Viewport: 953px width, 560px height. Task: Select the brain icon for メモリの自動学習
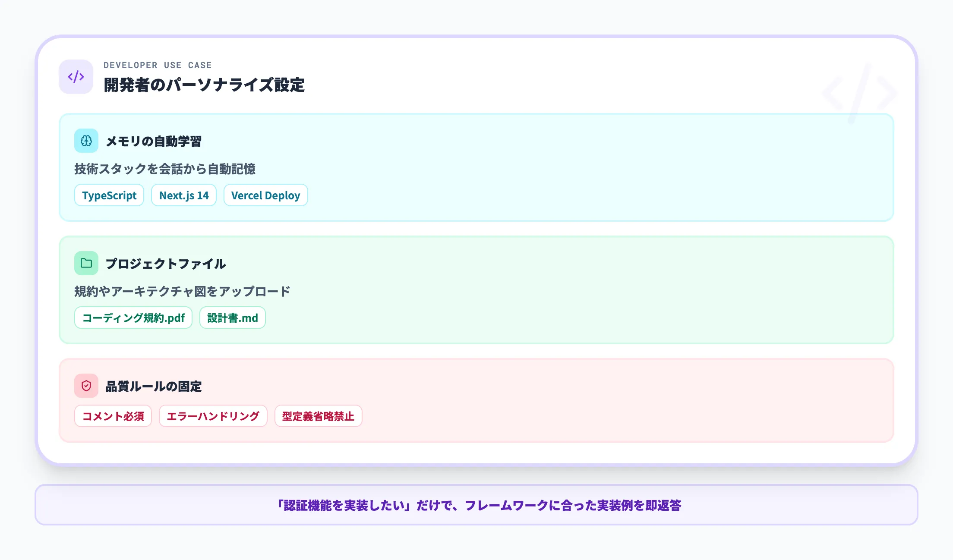[86, 141]
